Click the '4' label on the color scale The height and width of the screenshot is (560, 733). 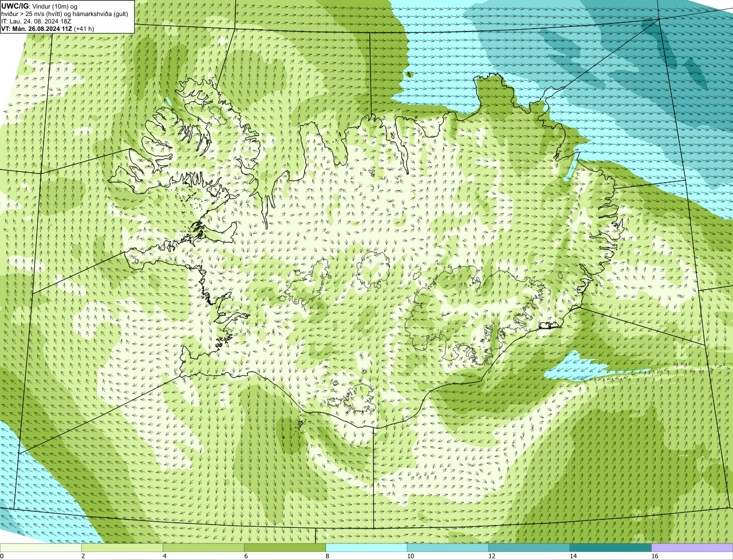[x=164, y=556]
